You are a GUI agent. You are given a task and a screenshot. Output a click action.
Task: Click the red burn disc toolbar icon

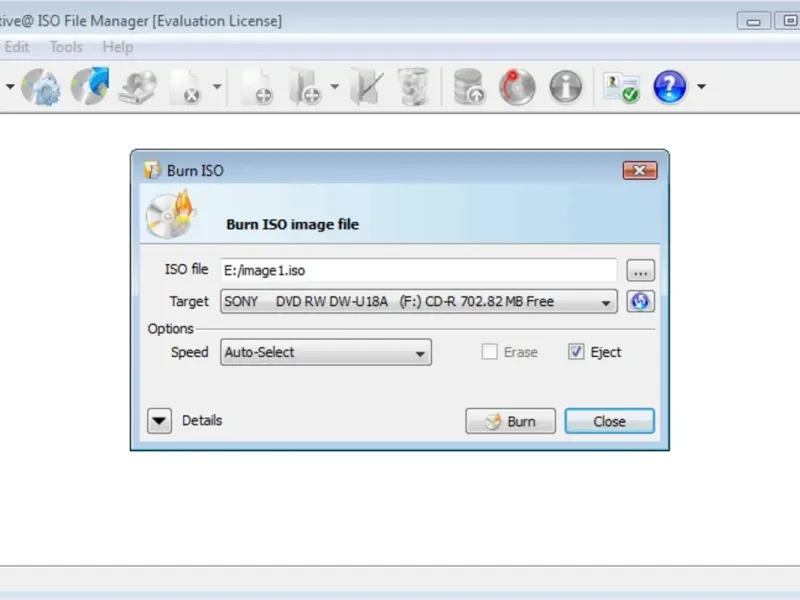tap(517, 87)
